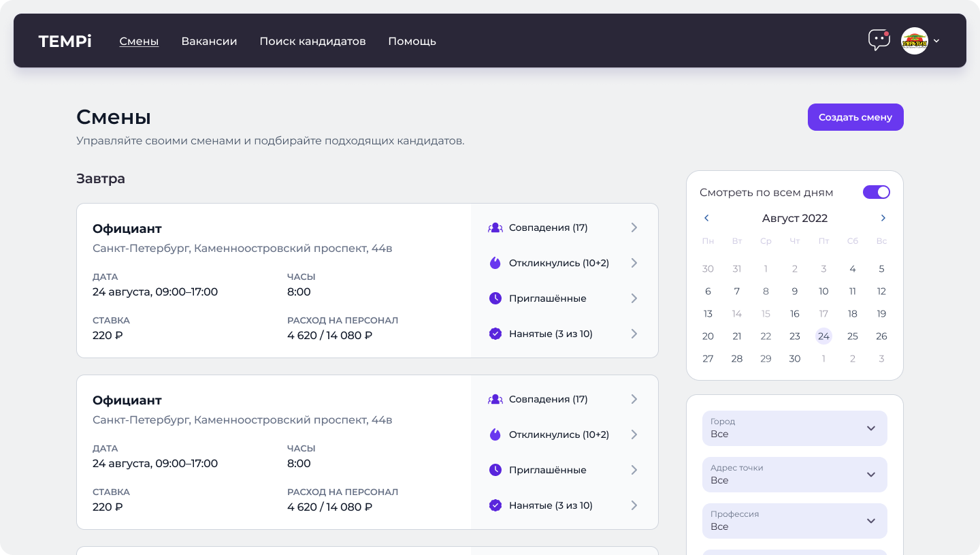Click the Август 2022 calendar title
This screenshot has height=555, width=980.
pos(795,218)
